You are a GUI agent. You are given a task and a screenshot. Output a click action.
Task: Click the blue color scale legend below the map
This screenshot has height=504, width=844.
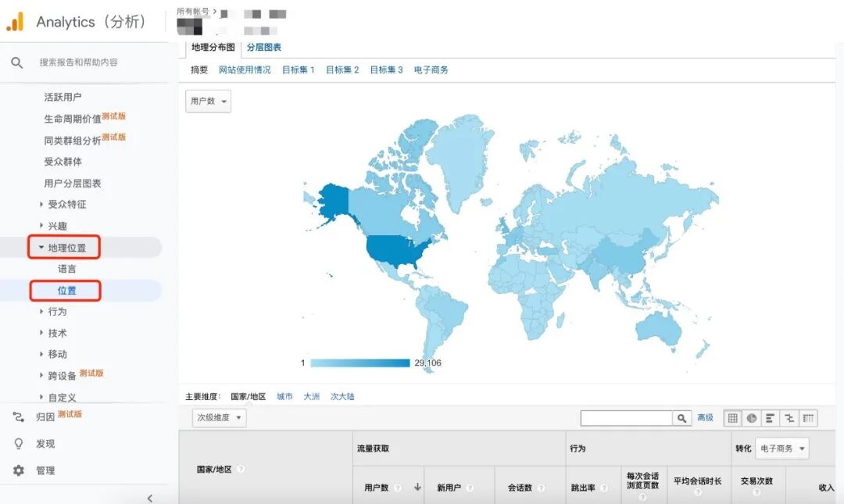(x=359, y=363)
